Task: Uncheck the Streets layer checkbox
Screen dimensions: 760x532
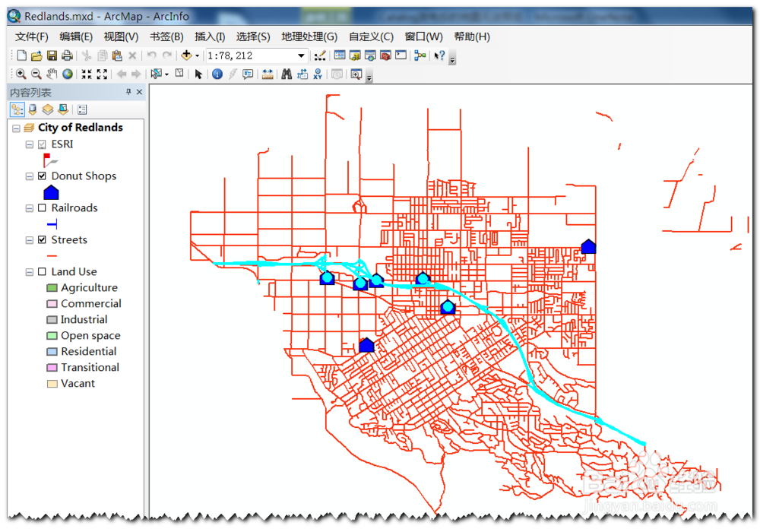Action: [x=42, y=240]
